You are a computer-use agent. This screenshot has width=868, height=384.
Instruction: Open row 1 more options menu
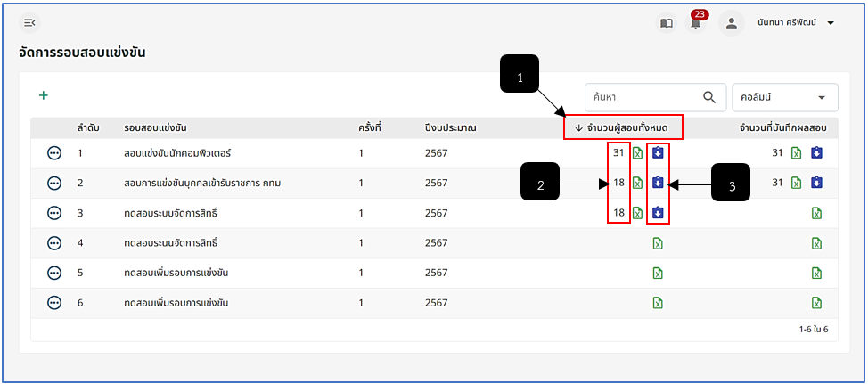pos(54,153)
